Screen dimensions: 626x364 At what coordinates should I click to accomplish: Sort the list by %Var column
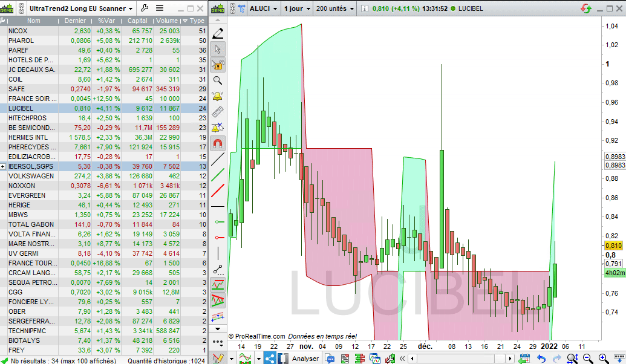(x=106, y=21)
